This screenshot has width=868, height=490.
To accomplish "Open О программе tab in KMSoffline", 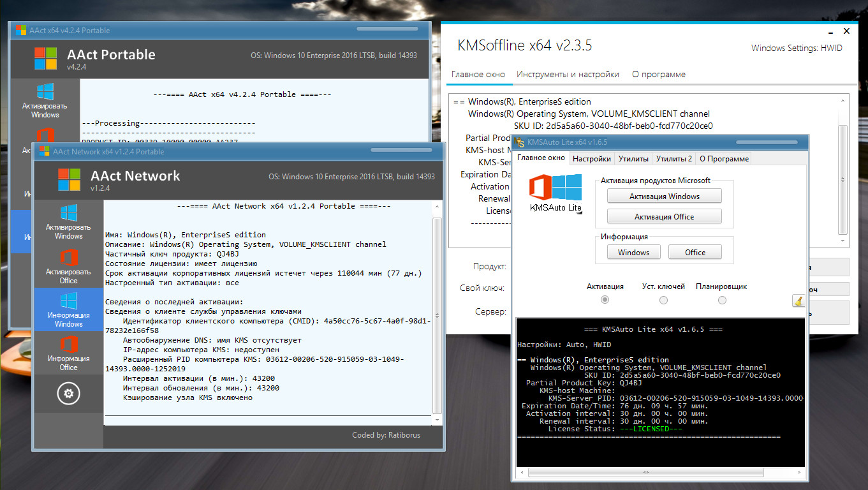I will click(659, 74).
